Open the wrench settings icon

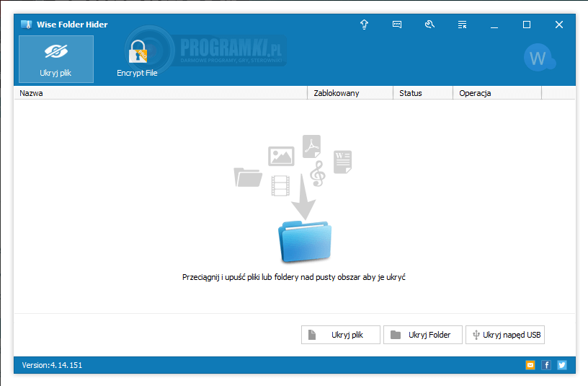429,25
